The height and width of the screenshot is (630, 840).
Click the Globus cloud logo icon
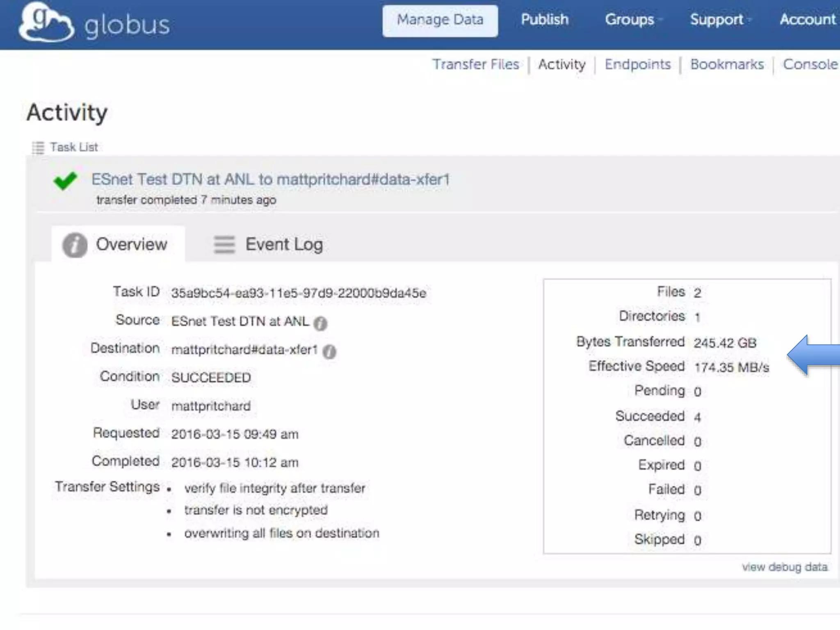pyautogui.click(x=46, y=23)
